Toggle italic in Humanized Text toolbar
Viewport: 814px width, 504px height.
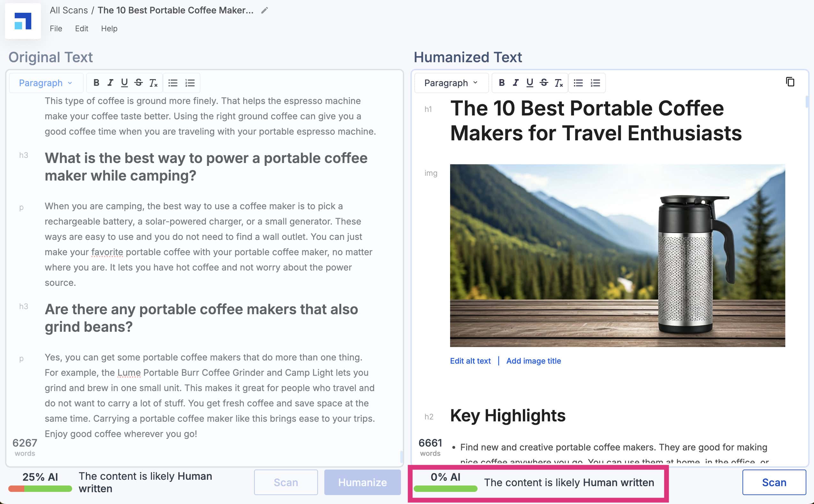(516, 83)
